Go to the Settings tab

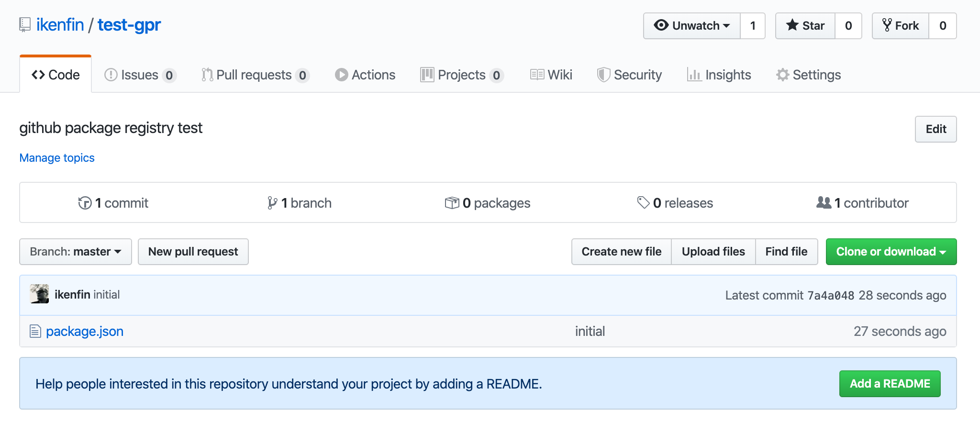click(808, 75)
